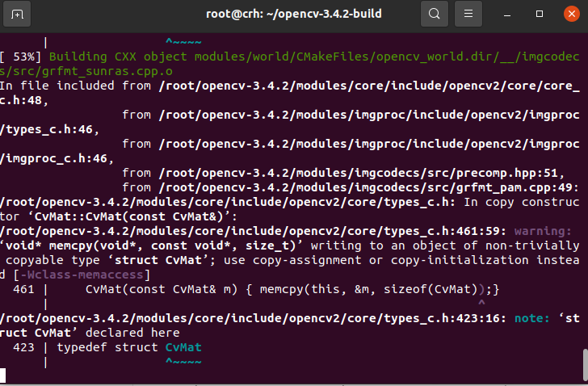Open the terminal hamburger menu

tap(468, 14)
